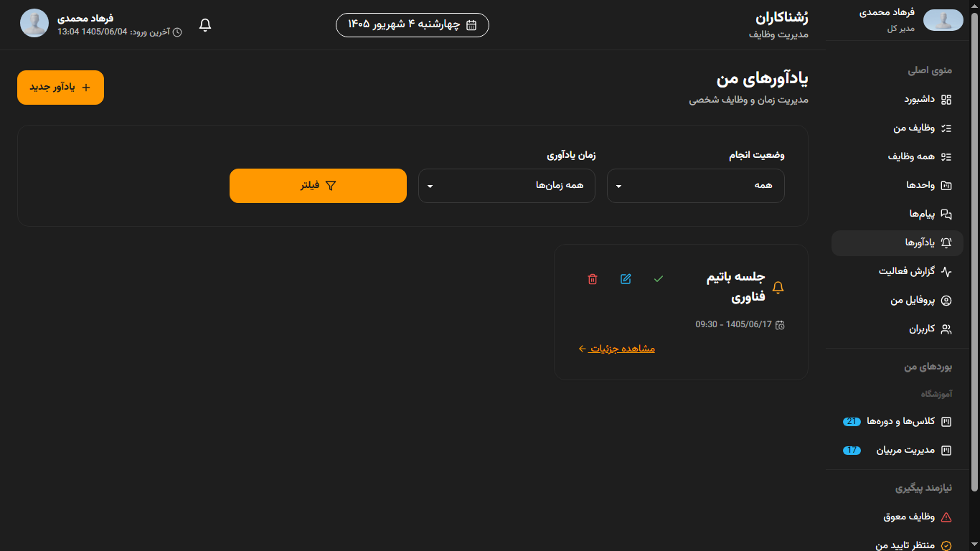Click the reminder time 09:30 - 1405/06/17
This screenshot has height=551, width=980.
point(733,325)
